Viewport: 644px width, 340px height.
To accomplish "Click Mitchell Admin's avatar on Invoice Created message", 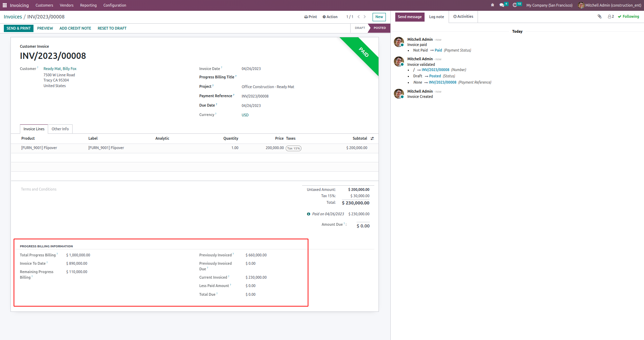I will pyautogui.click(x=399, y=94).
